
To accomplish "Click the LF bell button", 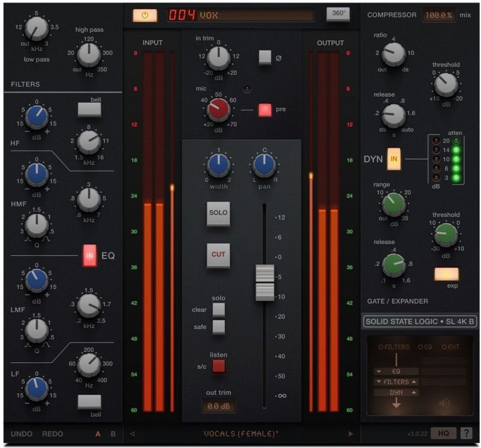I will (x=89, y=402).
